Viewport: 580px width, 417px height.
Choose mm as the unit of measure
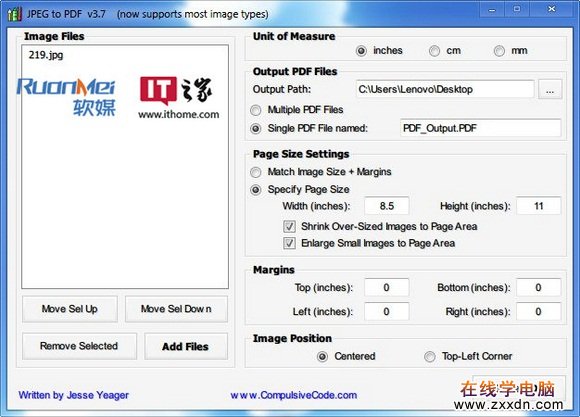click(x=499, y=51)
